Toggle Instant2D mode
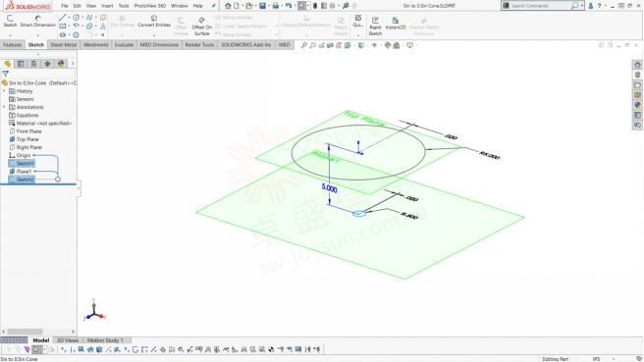644x362 pixels. pos(396,24)
